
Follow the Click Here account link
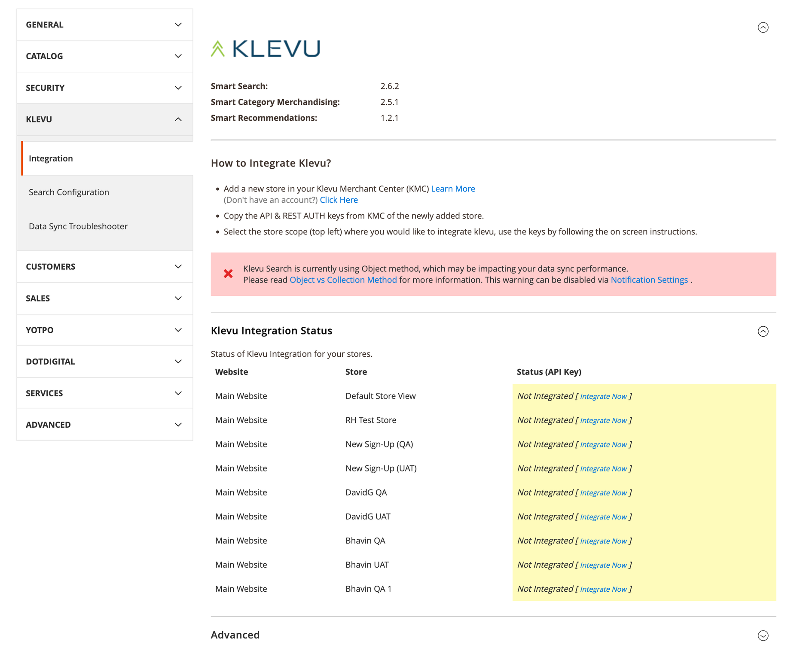tap(339, 200)
